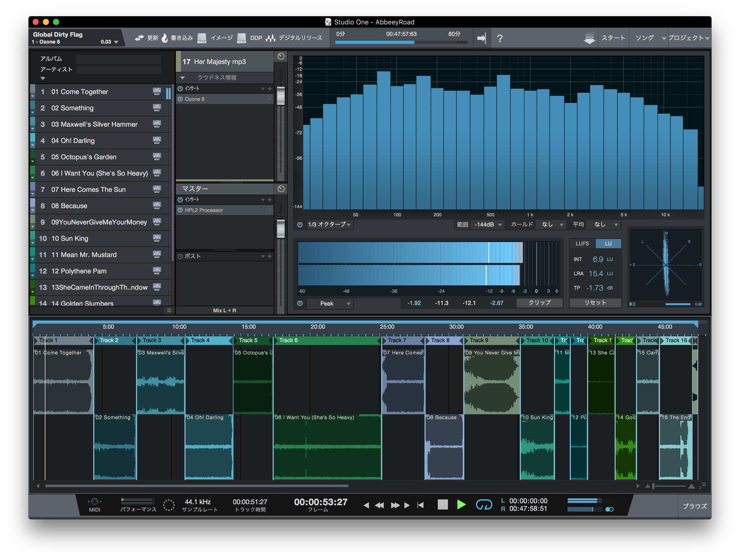The width and height of the screenshot is (740, 560).
Task: Click the WAV icon on Come Together
Action: click(x=157, y=92)
